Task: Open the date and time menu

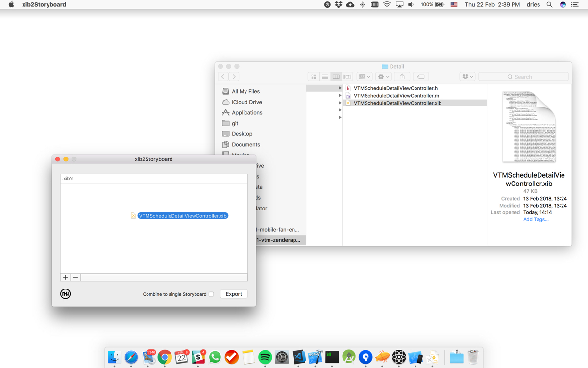Action: click(x=492, y=4)
